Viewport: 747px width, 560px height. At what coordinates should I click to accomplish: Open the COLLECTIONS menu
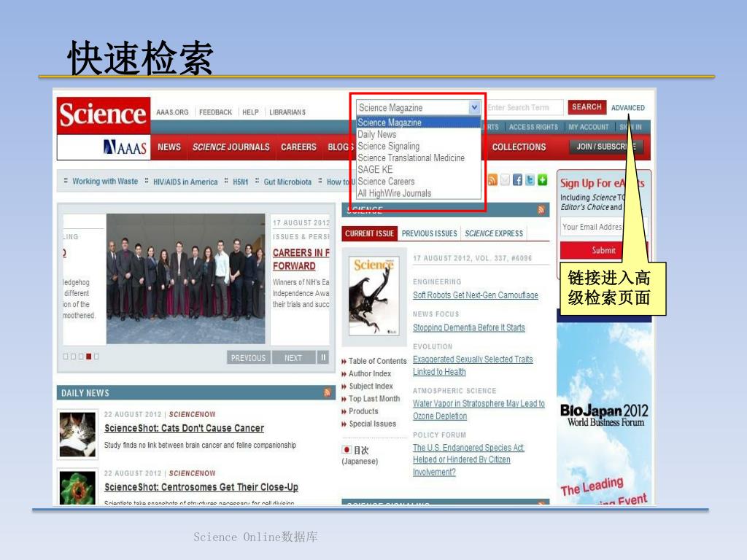pos(519,147)
